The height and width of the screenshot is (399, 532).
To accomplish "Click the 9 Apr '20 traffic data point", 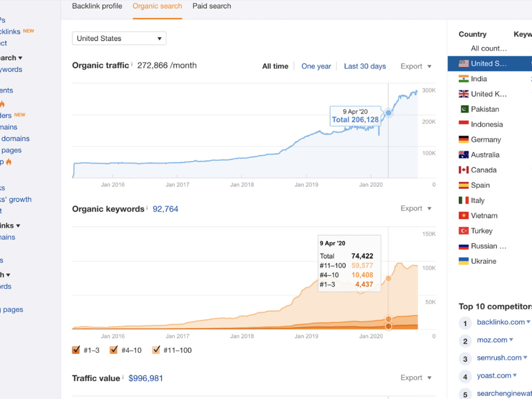I will pyautogui.click(x=388, y=113).
